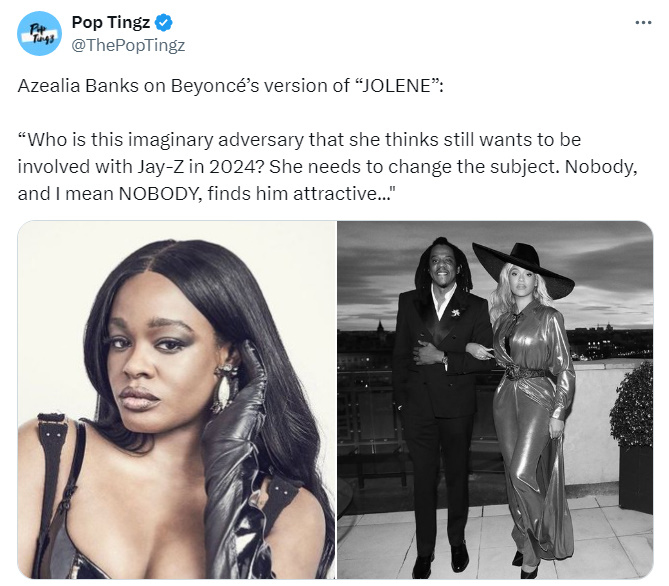The image size is (669, 586).
Task: Click the quoted paragraph starting 'Who is this imaginary'
Action: tap(327, 166)
